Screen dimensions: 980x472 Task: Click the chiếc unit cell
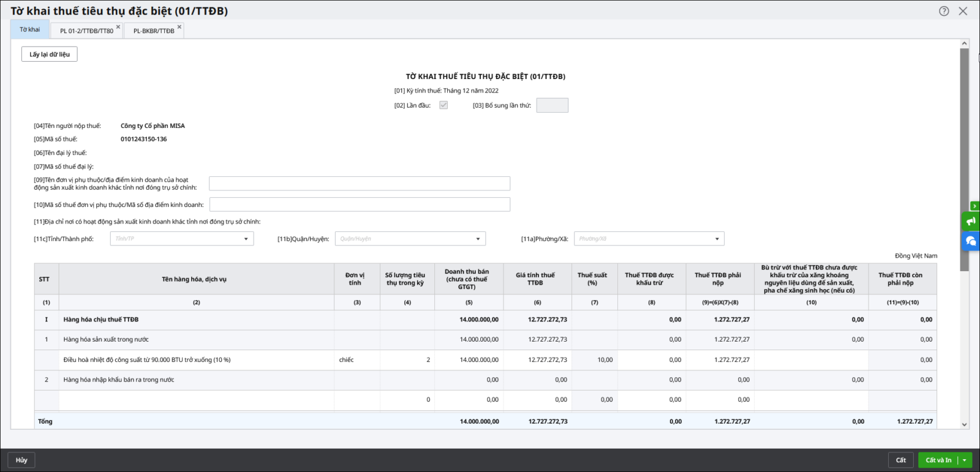point(357,360)
